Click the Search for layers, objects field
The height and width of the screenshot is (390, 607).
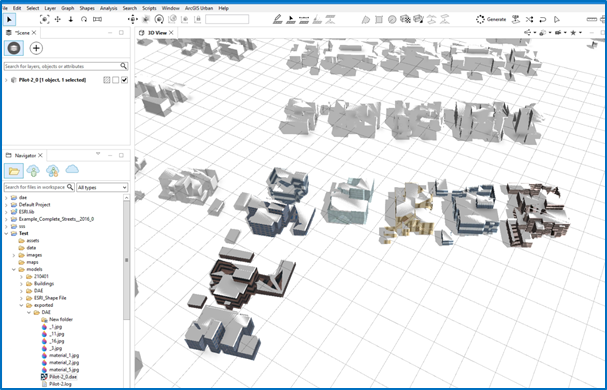66,66
